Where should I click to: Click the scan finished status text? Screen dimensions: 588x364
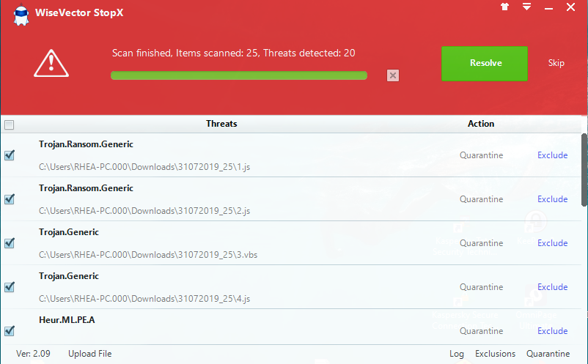(233, 53)
